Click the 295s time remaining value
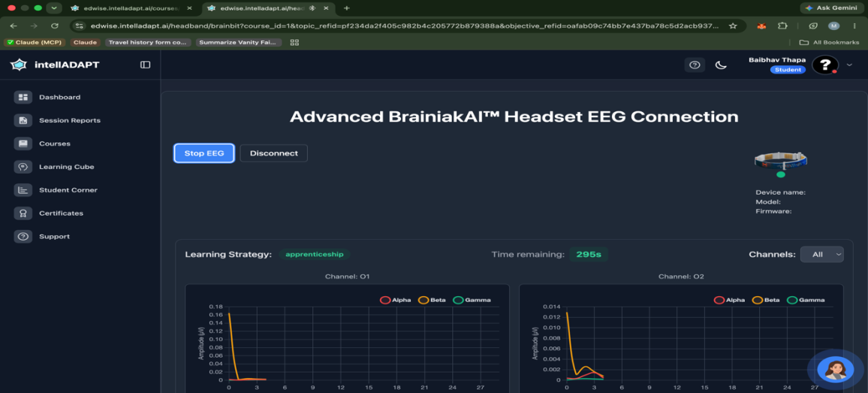The width and height of the screenshot is (868, 393). (589, 255)
